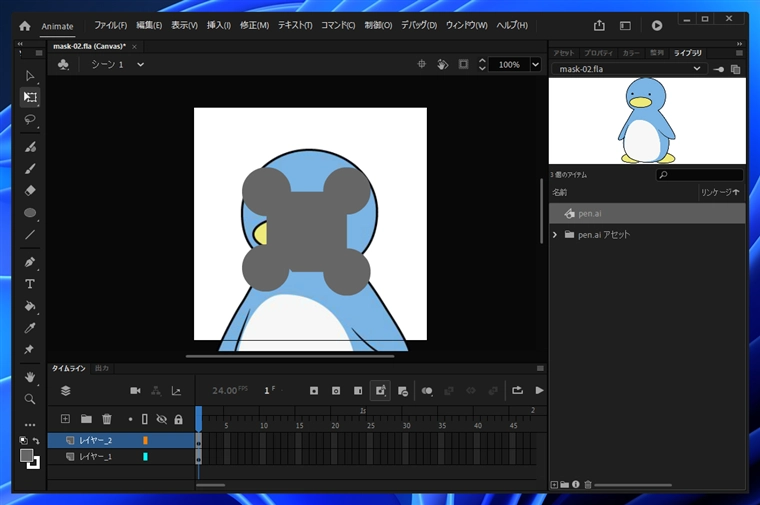This screenshot has width=760, height=505.
Task: Toggle clip content outside stage
Action: (463, 64)
